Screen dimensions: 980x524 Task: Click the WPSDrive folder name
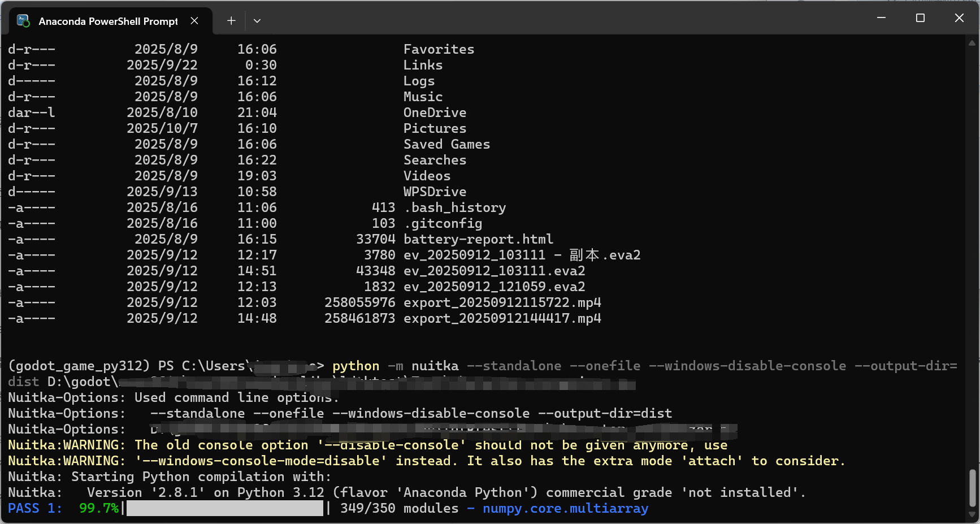tap(435, 192)
